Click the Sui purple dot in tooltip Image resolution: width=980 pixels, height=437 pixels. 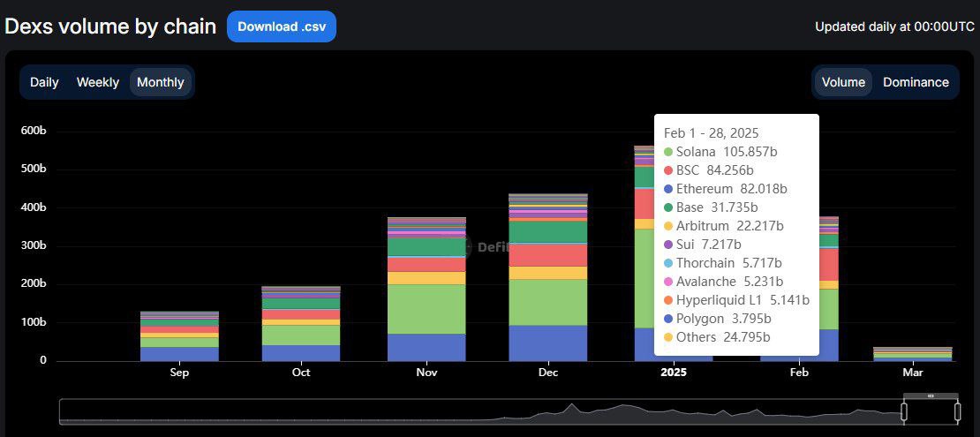point(668,245)
